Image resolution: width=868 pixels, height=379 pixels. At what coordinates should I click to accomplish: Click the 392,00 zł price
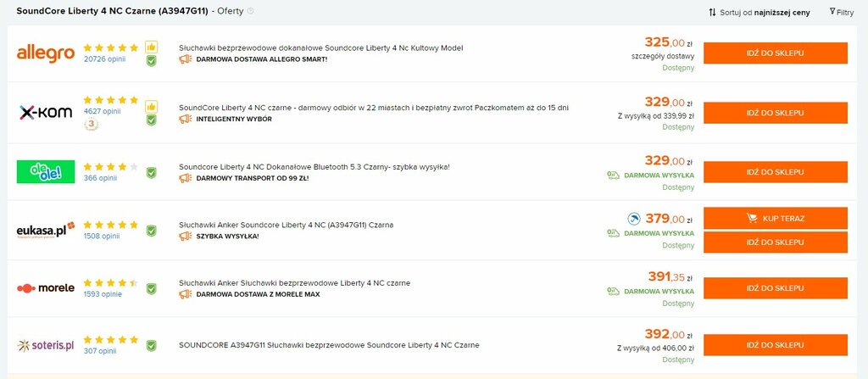point(669,334)
